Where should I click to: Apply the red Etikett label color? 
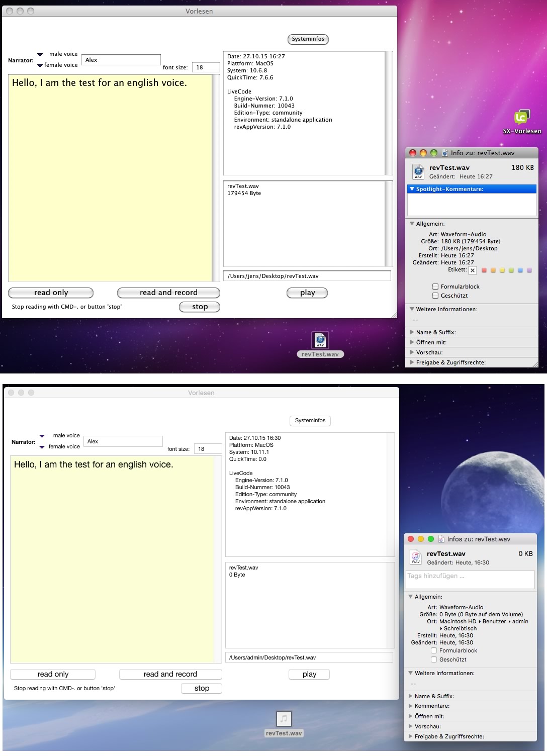[x=484, y=270]
